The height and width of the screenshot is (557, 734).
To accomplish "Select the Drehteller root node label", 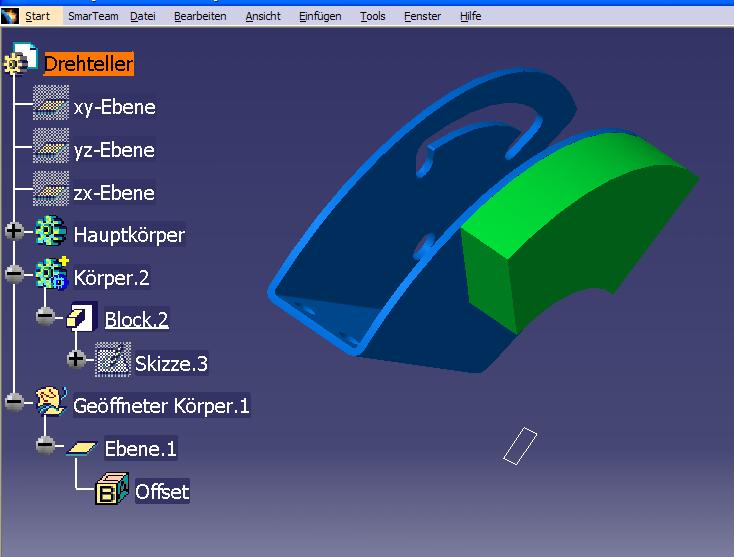I will coord(88,64).
